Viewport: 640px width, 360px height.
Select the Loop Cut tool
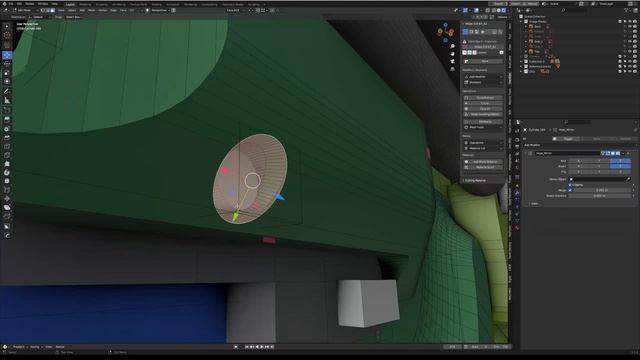pyautogui.click(x=7, y=146)
